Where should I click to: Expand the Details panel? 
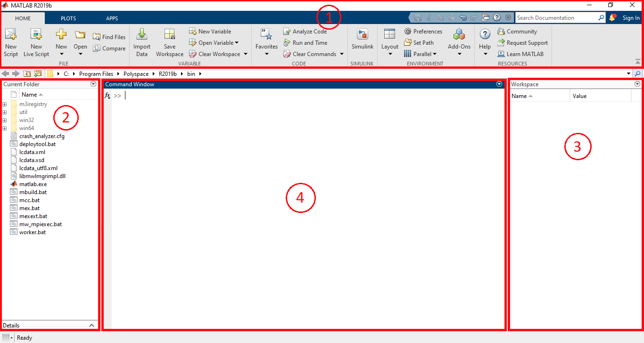[x=92, y=325]
